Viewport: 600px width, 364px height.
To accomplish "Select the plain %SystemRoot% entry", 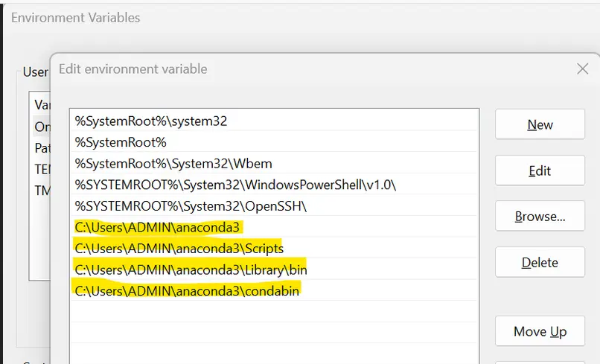I will click(274, 142).
